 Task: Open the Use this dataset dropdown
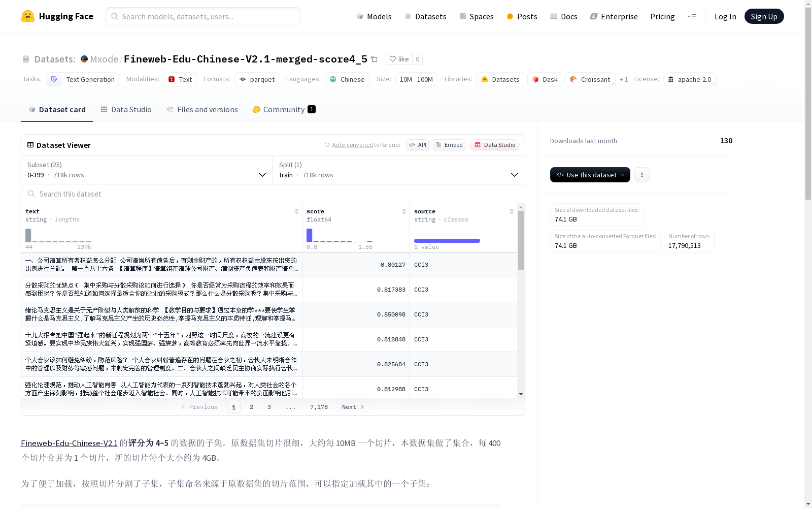click(590, 175)
